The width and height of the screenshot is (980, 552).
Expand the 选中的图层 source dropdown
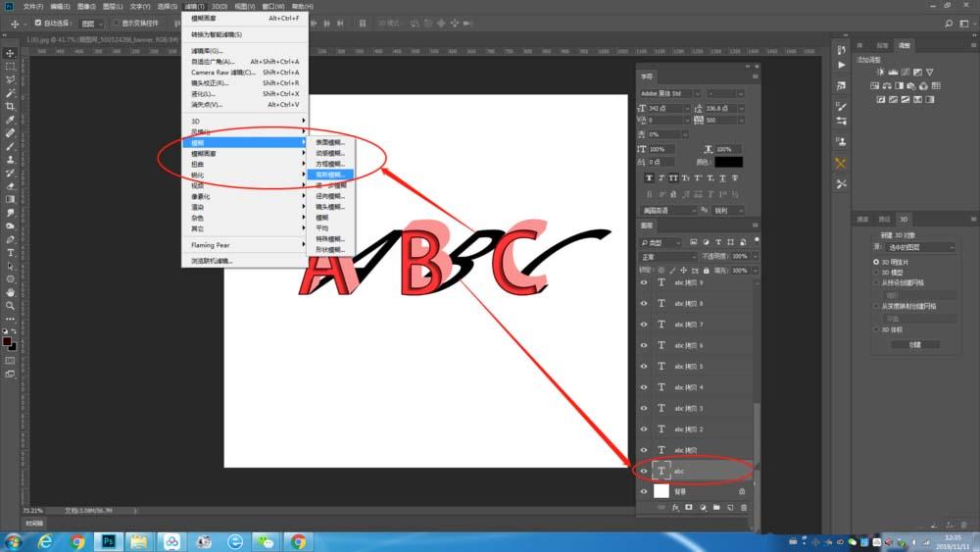pyautogui.click(x=918, y=247)
